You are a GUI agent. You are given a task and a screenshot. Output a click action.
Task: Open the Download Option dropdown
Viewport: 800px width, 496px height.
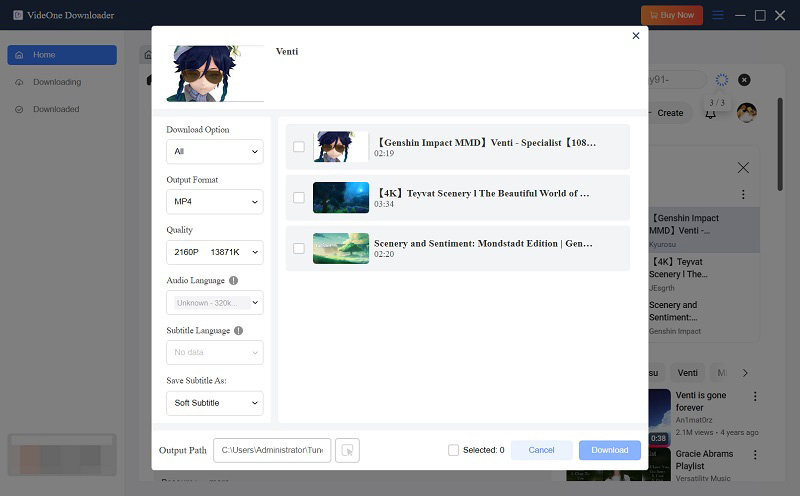click(214, 152)
